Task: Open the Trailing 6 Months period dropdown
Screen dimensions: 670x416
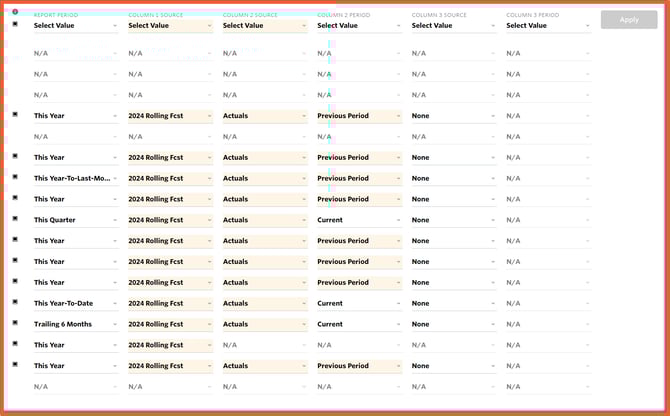Action: click(75, 324)
